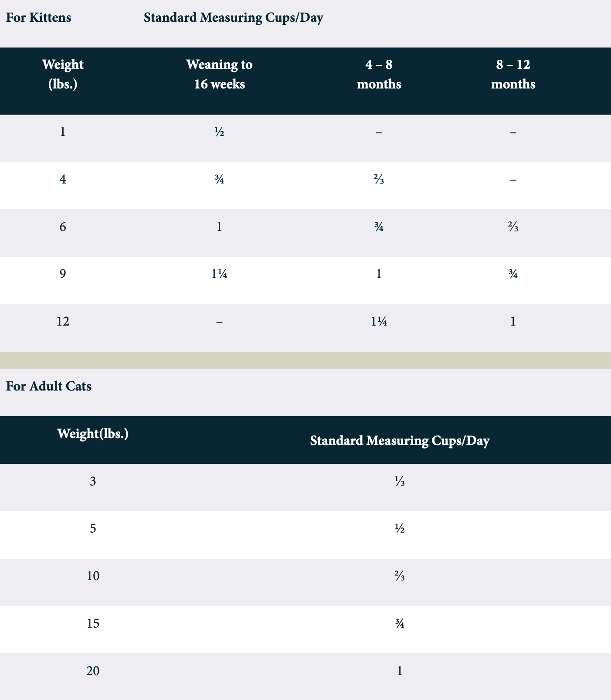Screen dimensions: 611x700
Task: Click the 1¼ value under 4 – 8 months
Action: (379, 322)
